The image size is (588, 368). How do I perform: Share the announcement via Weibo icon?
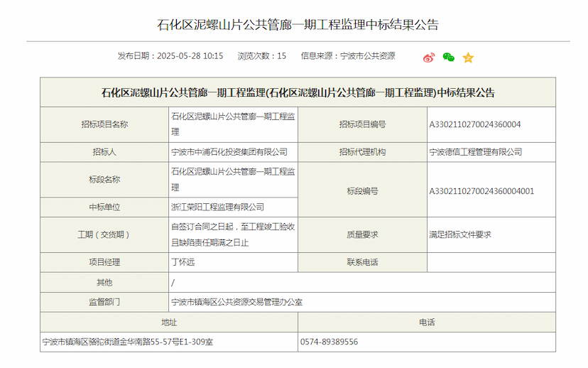coord(429,58)
